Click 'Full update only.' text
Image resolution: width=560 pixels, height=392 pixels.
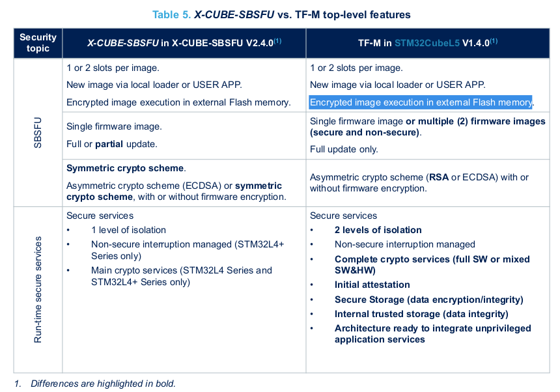(x=344, y=149)
